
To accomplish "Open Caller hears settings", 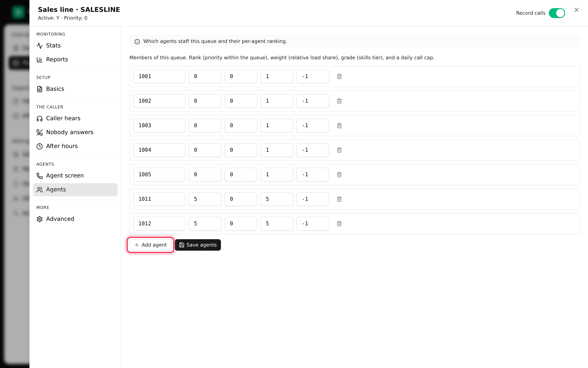I will click(75, 118).
